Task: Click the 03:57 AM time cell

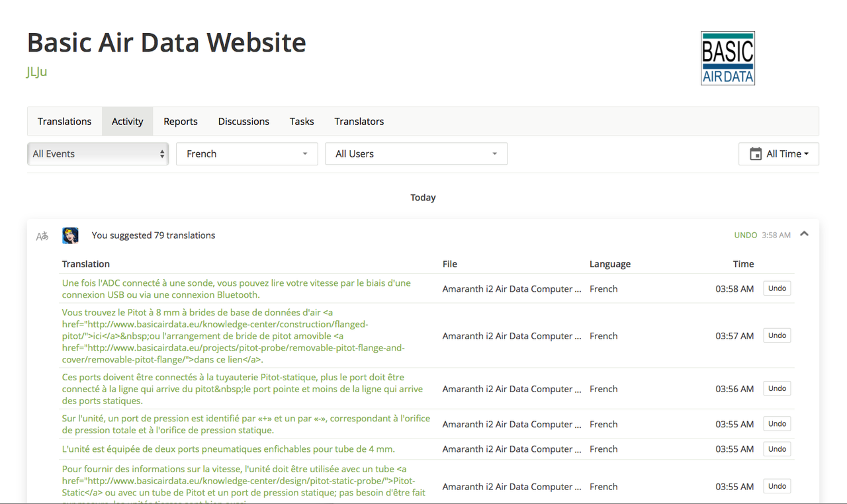Action: coord(735,336)
